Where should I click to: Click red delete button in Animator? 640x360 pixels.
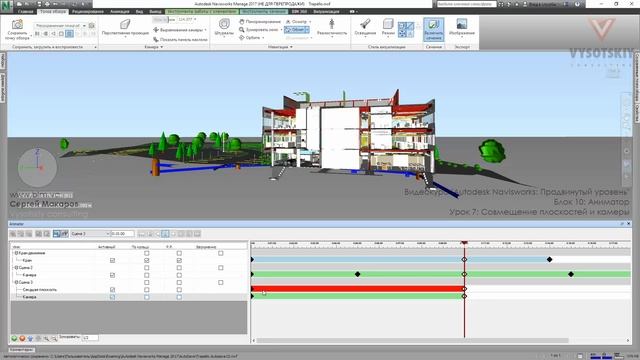[22, 338]
